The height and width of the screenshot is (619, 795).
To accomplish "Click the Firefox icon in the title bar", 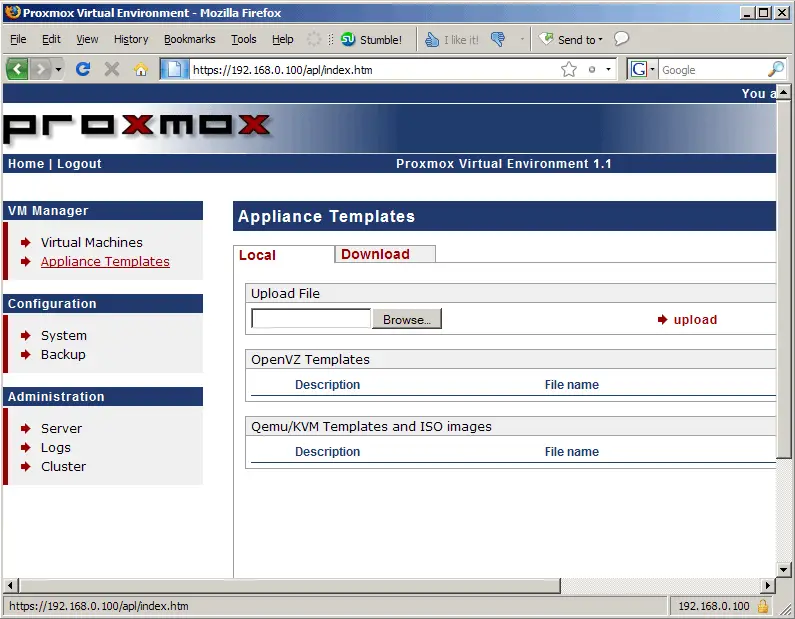I will pyautogui.click(x=13, y=12).
